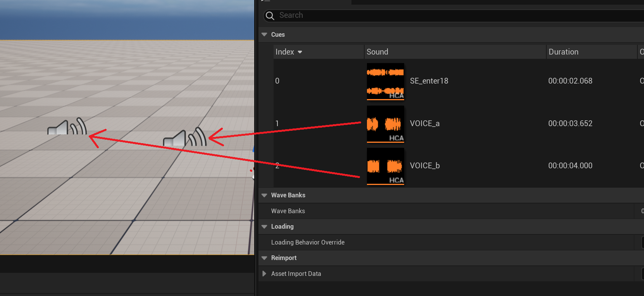Click the Sound column header
This screenshot has width=644, height=296.
377,52
